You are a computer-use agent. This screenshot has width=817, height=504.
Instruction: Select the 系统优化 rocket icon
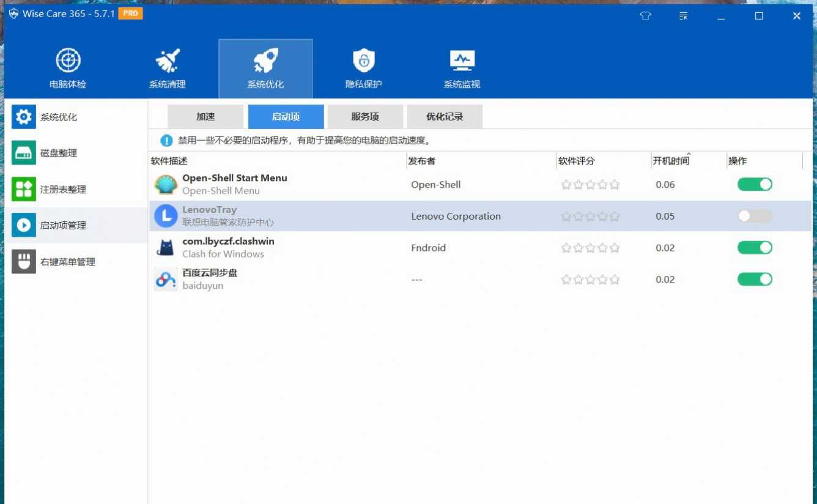click(265, 61)
